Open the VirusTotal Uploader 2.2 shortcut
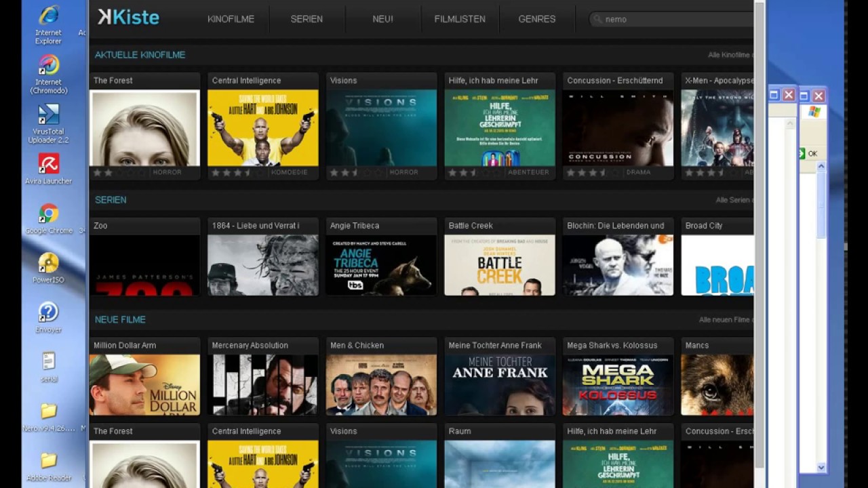The width and height of the screenshot is (868, 488). coord(48,123)
